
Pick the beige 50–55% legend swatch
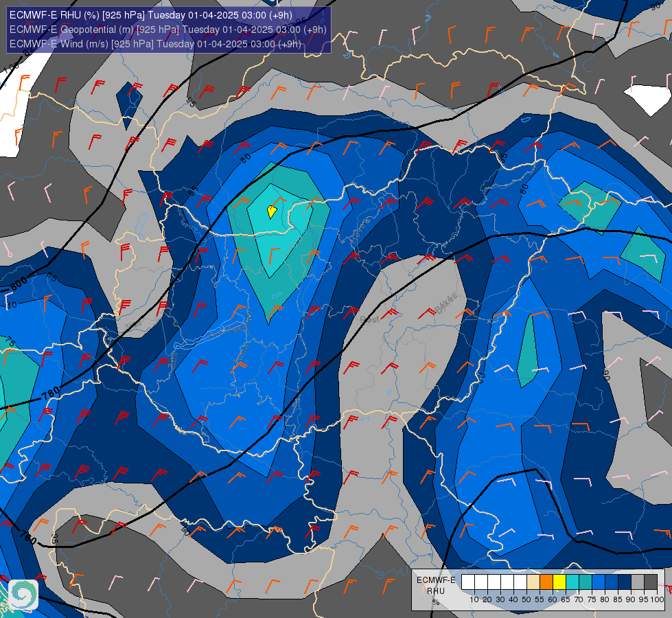[533, 582]
